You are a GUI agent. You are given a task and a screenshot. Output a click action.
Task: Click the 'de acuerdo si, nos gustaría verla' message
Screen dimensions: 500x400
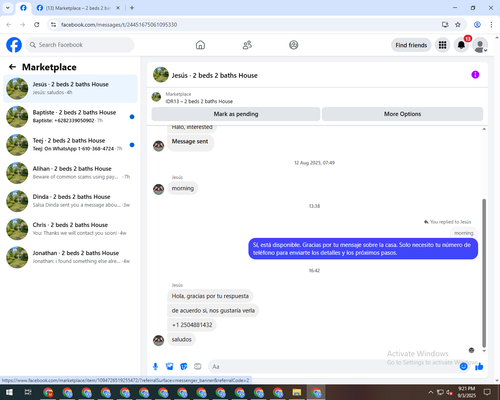(x=213, y=310)
